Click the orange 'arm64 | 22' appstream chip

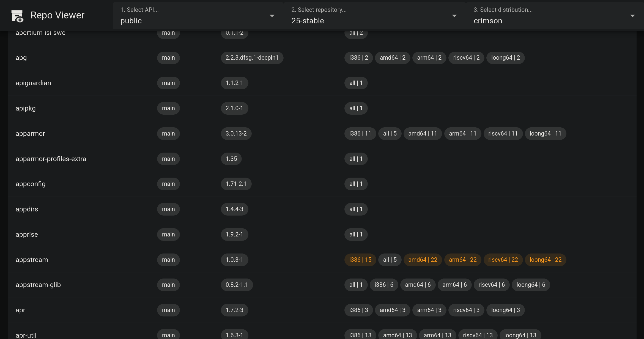pos(463,260)
